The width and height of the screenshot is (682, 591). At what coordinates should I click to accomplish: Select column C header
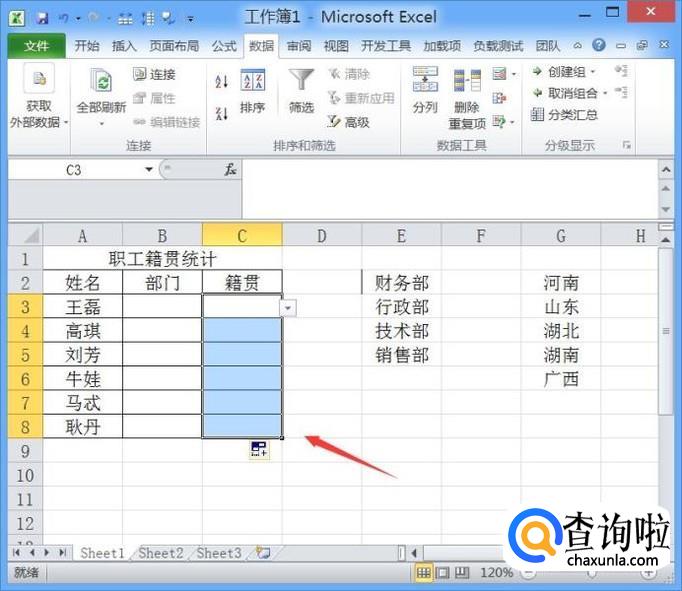point(242,235)
